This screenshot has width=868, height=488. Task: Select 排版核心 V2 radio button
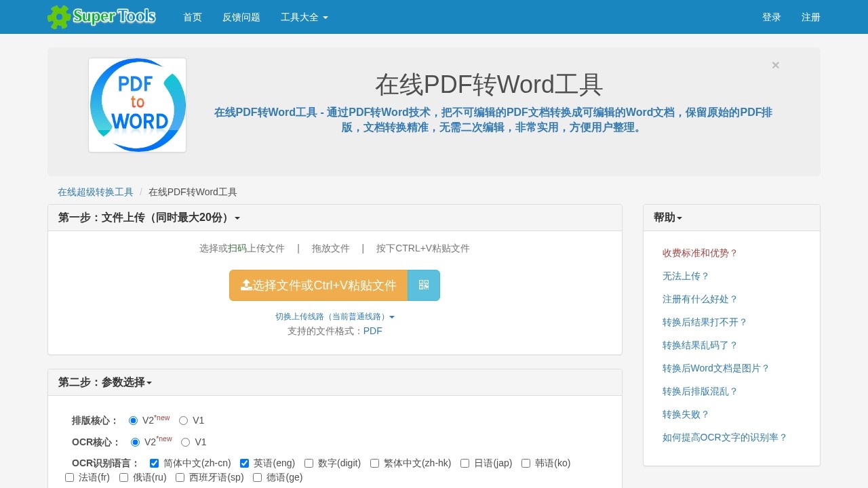(x=133, y=421)
